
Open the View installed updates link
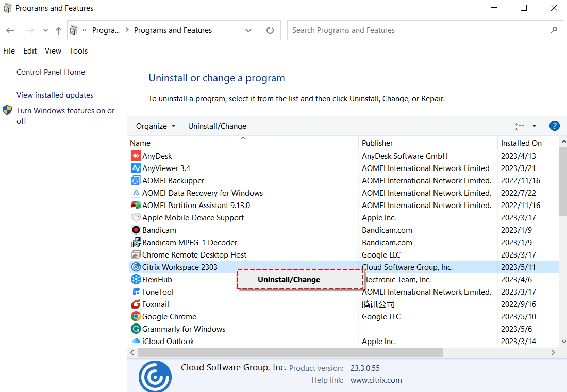55,95
